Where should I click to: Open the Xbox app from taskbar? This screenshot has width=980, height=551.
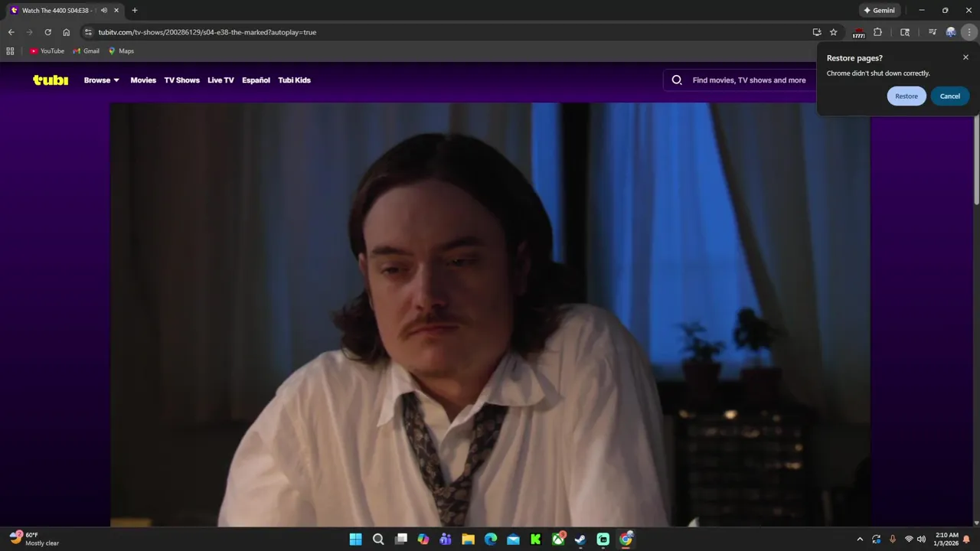(x=558, y=540)
